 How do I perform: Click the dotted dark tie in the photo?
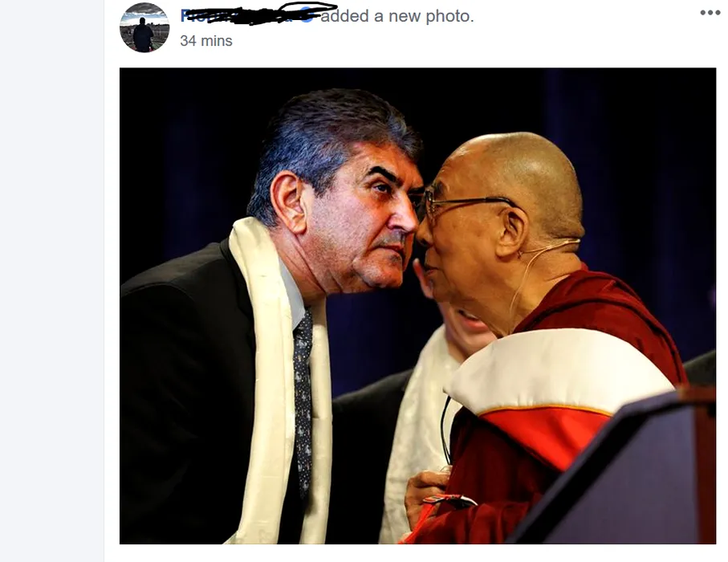(303, 400)
